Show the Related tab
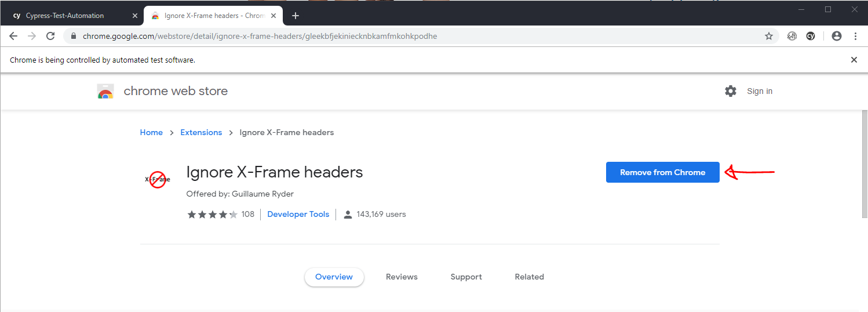868x312 pixels. [x=530, y=277]
